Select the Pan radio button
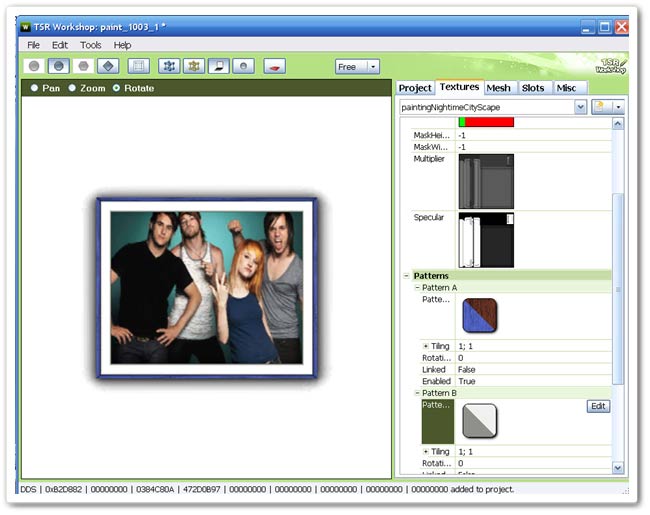 (36, 88)
